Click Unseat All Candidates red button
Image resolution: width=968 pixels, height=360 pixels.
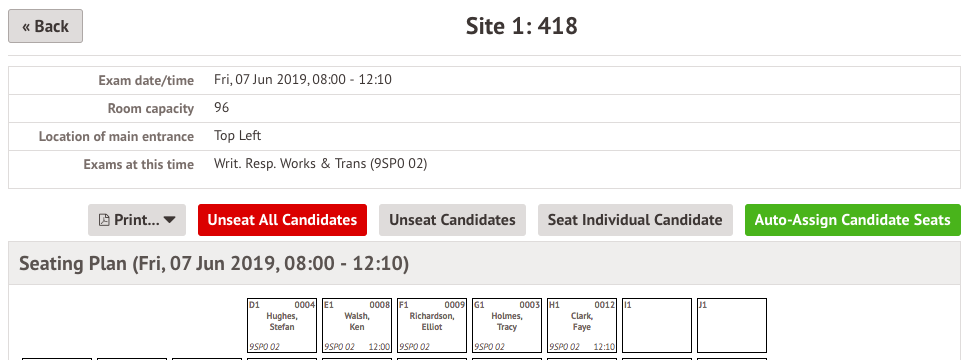pos(282,220)
